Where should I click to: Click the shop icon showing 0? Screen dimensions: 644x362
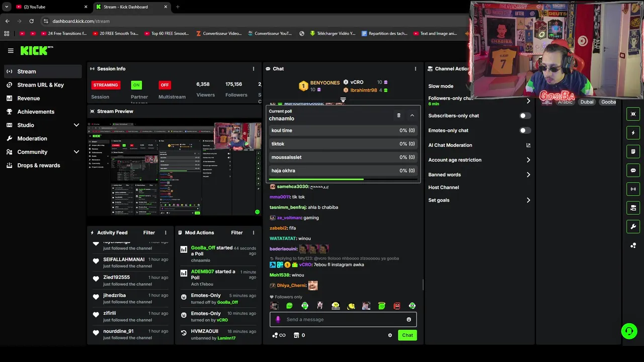coord(299,335)
